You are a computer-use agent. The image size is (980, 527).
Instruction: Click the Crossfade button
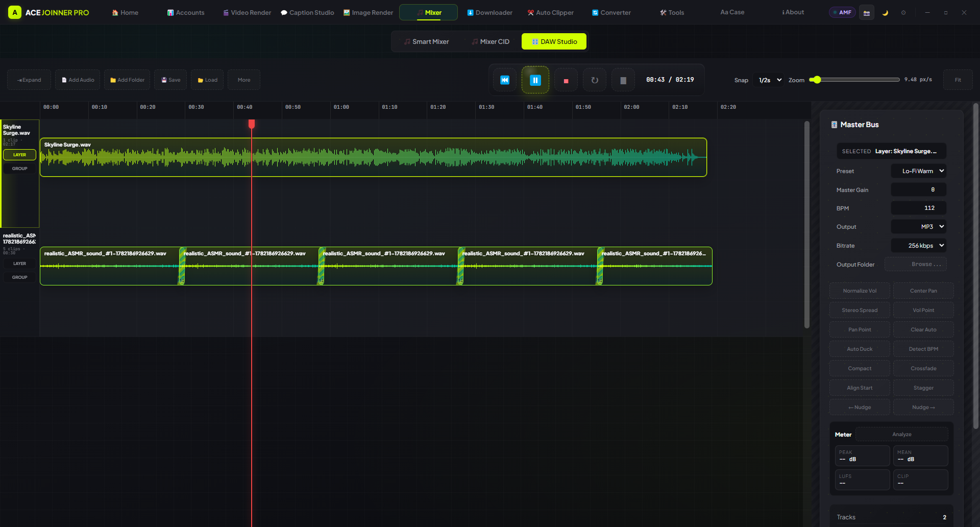pos(923,369)
